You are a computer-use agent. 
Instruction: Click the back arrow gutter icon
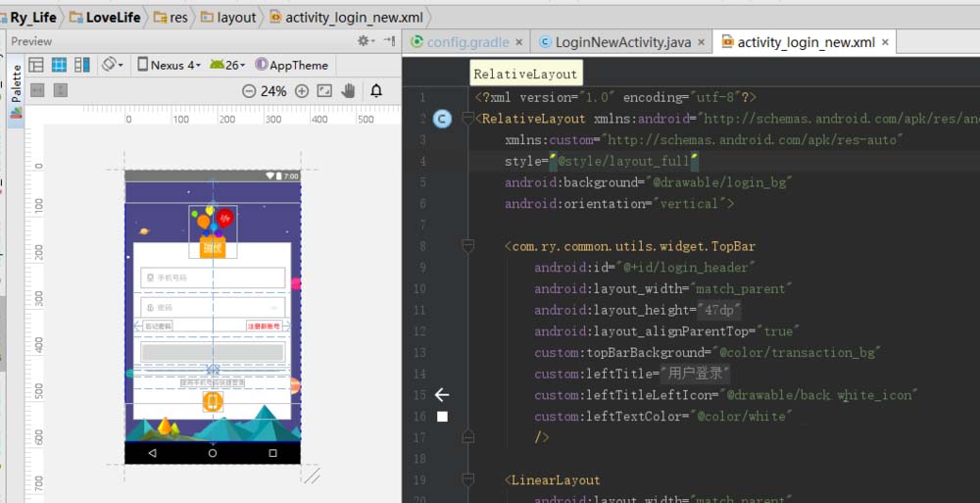point(442,395)
